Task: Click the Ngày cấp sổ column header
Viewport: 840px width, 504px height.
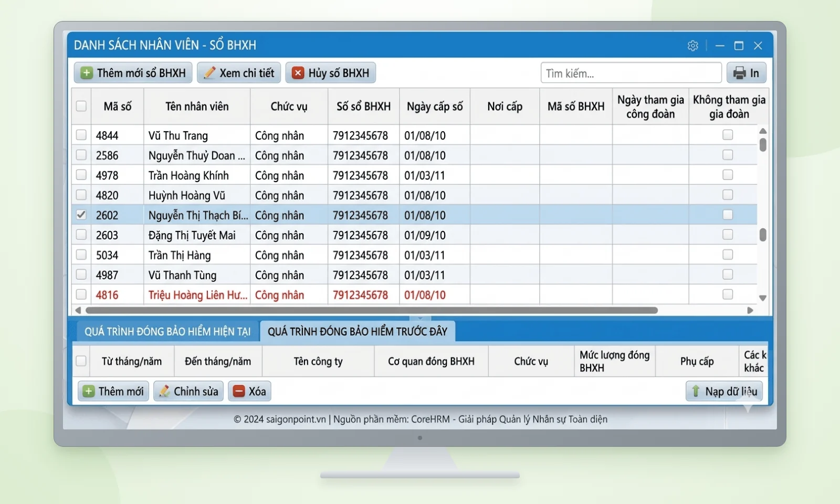Action: (435, 107)
